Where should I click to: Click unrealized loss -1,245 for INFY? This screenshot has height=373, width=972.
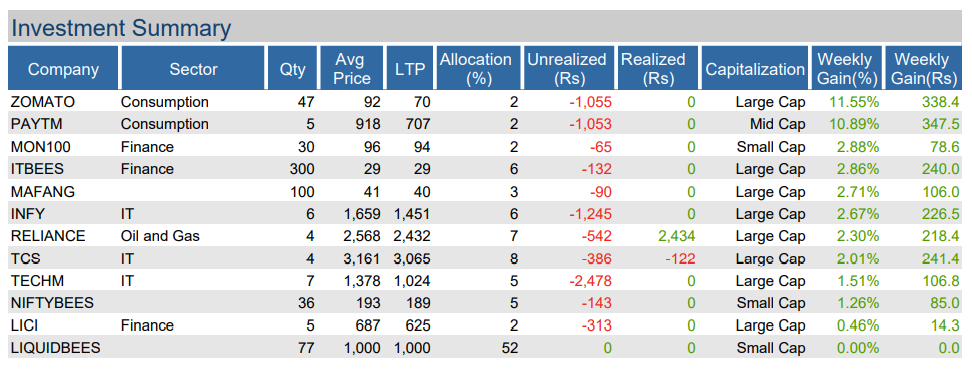point(590,214)
